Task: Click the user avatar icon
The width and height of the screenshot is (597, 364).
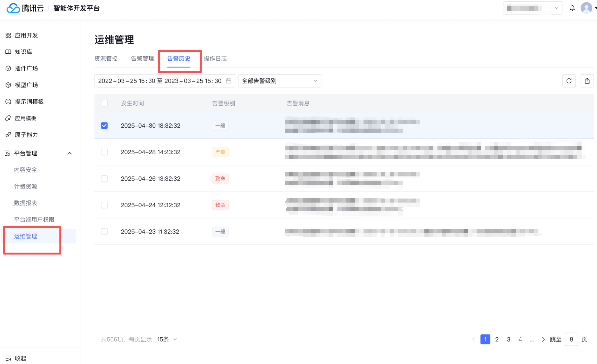Action: (x=586, y=8)
